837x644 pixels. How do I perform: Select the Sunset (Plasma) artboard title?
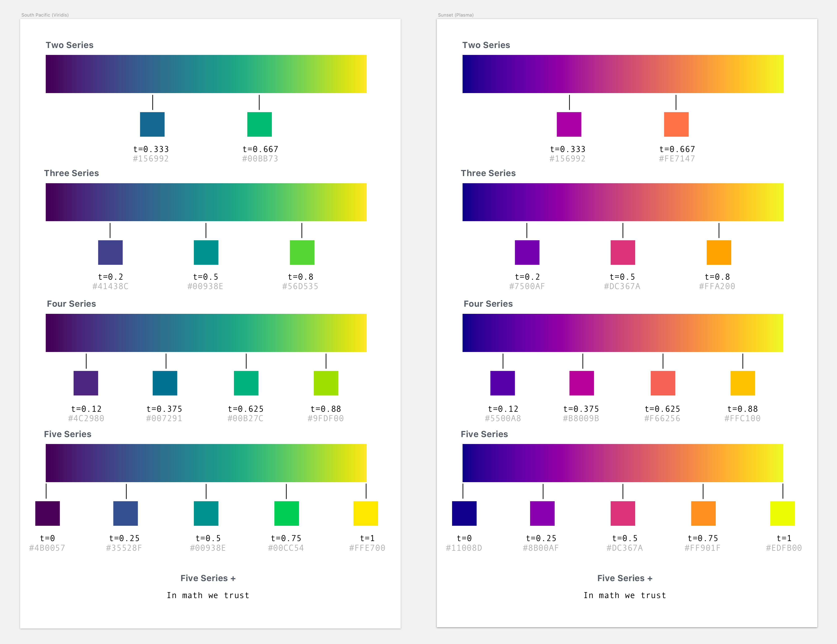tap(456, 15)
